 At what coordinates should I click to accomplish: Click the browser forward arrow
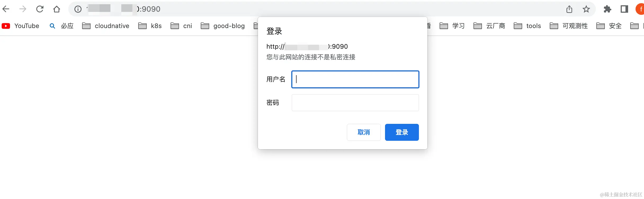[x=23, y=9]
